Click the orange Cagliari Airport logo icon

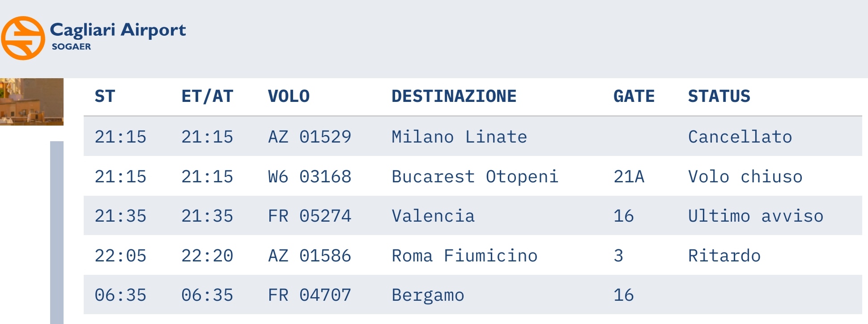23,38
